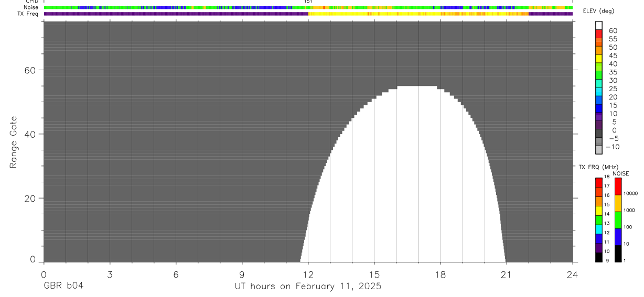This screenshot has height=297, width=644.
Task: Click the cyan 12–13 MHz TX frequency swatch
Action: [599, 229]
